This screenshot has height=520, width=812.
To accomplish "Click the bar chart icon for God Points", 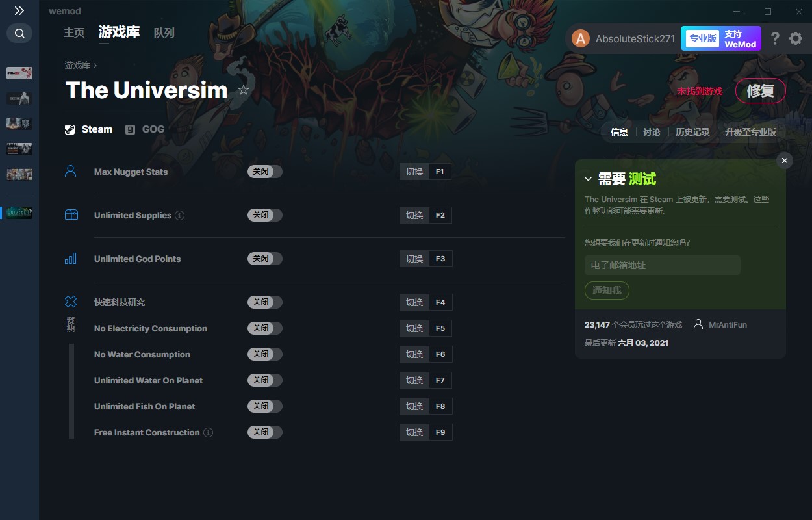I will pyautogui.click(x=71, y=258).
